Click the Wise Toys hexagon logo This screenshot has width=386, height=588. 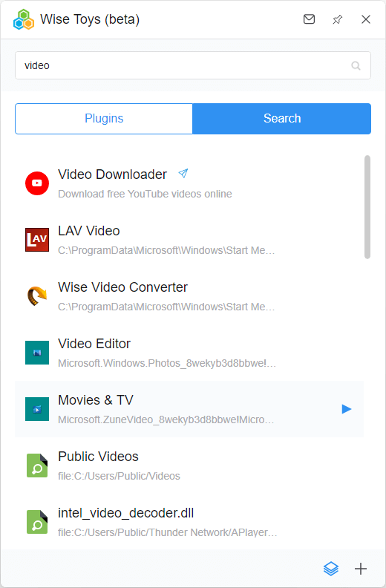(24, 19)
